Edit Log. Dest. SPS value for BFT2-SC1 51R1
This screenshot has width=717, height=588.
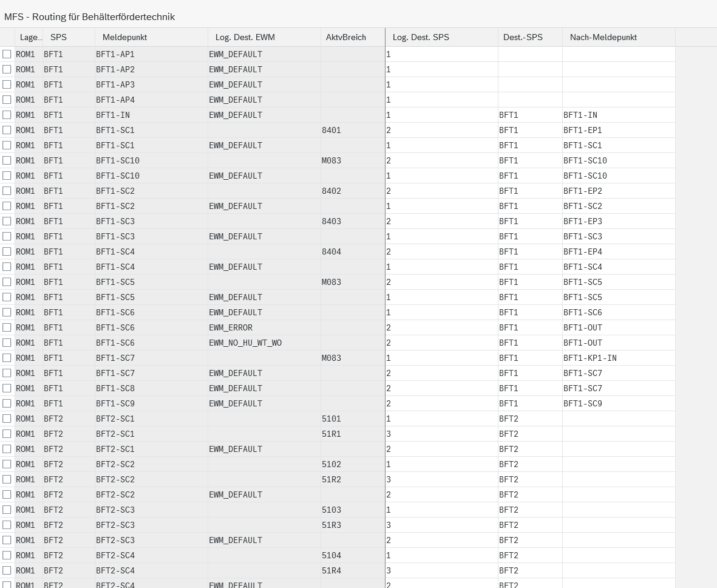tap(442, 434)
